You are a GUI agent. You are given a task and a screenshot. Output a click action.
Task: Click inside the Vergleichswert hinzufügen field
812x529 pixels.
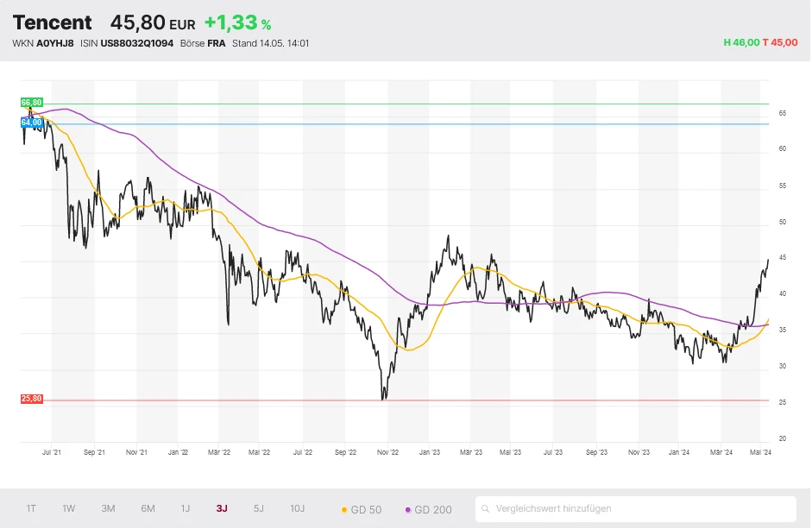(639, 509)
